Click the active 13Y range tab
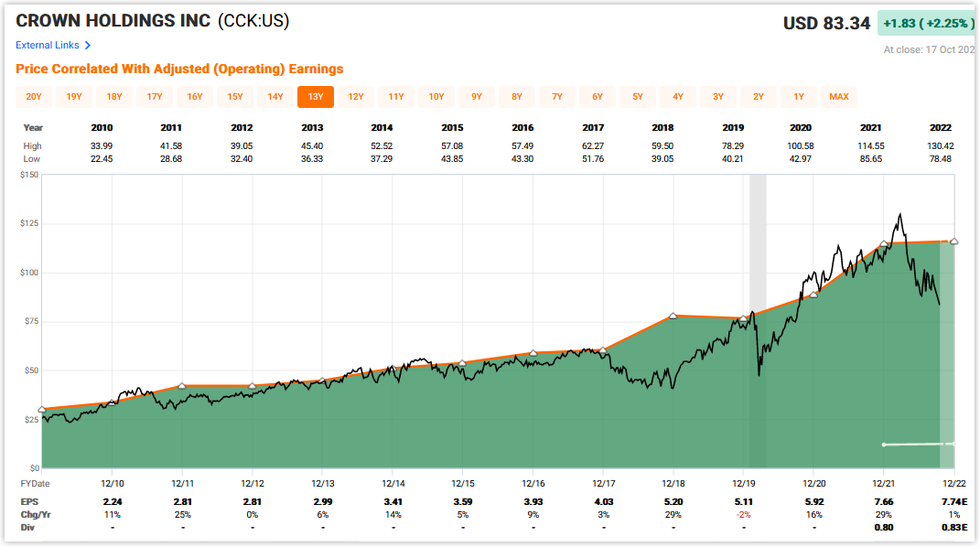980x547 pixels. click(316, 97)
